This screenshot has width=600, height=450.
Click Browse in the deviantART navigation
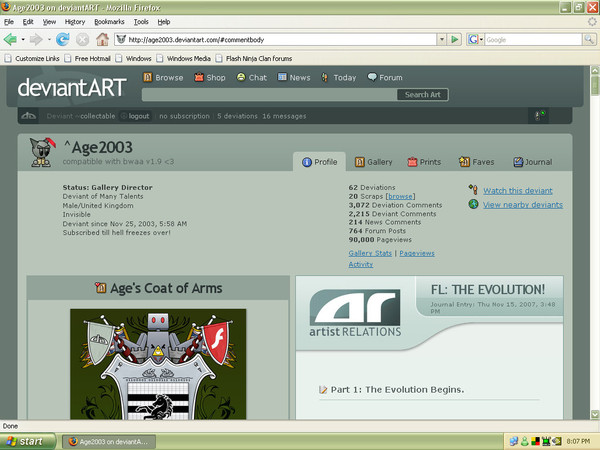pyautogui.click(x=163, y=77)
